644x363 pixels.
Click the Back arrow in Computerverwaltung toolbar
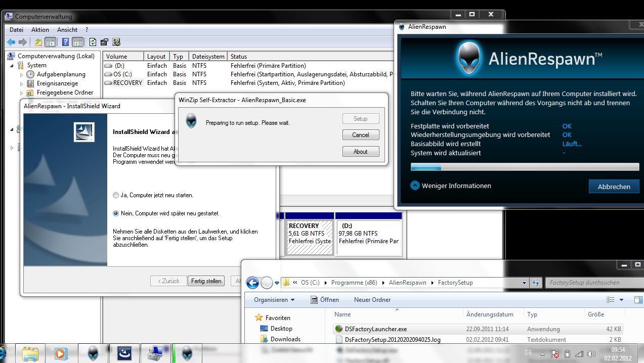click(11, 42)
